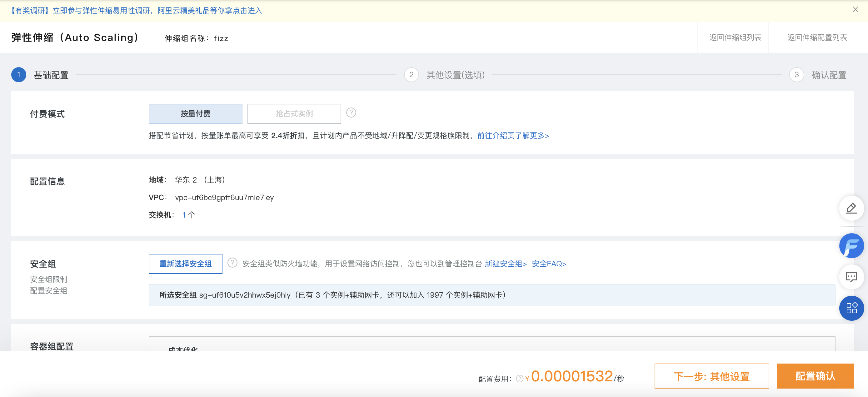Viewport: 868px width, 397px height.
Task: Select 按量付费 billing mode
Action: (195, 113)
